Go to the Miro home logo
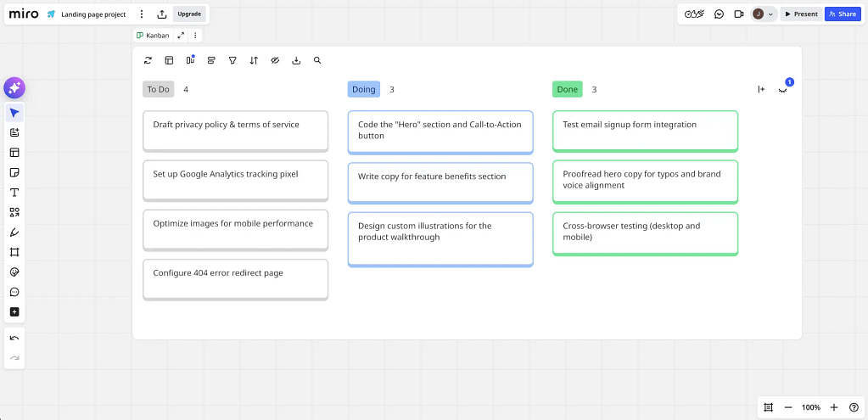868x420 pixels. [x=24, y=14]
